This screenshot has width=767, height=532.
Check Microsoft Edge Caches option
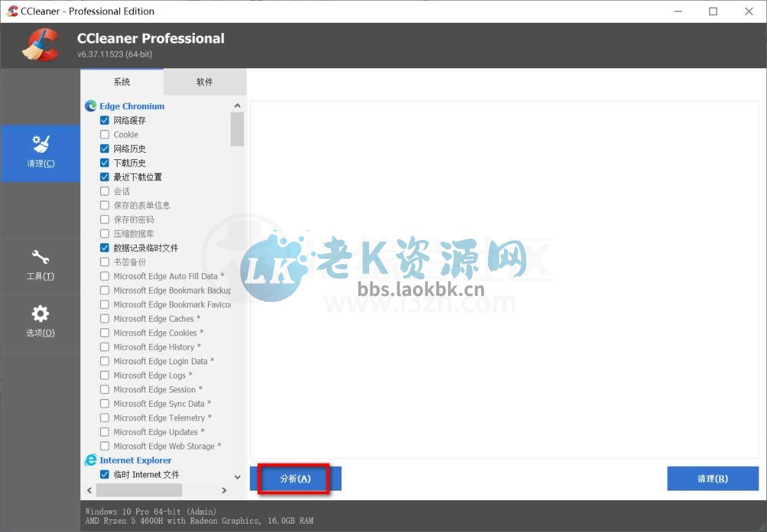pos(104,319)
